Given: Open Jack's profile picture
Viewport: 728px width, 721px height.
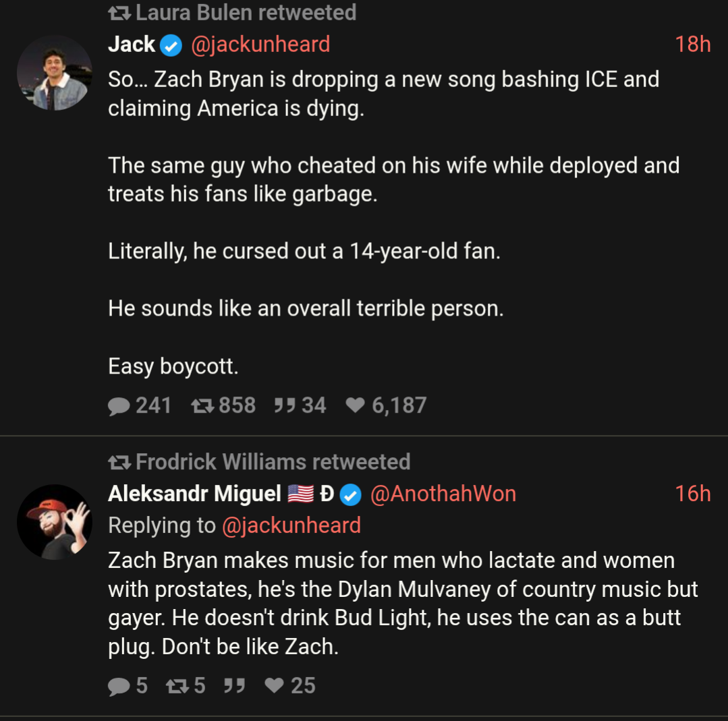Looking at the screenshot, I should click(x=54, y=73).
